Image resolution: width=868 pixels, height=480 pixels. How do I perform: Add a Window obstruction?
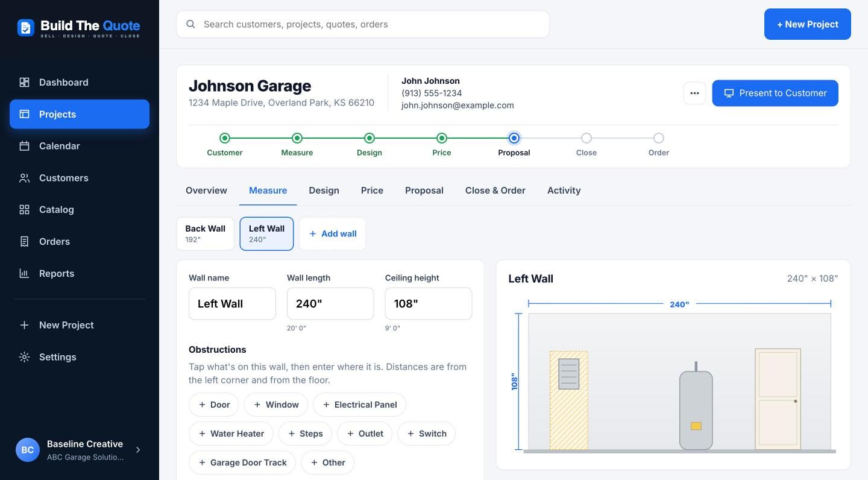276,405
